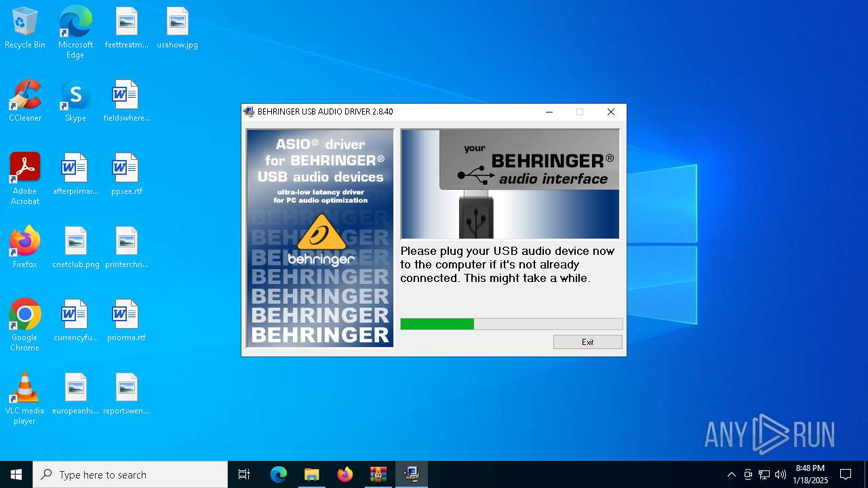Minimize the BEHRINGER driver installer window

coord(549,112)
